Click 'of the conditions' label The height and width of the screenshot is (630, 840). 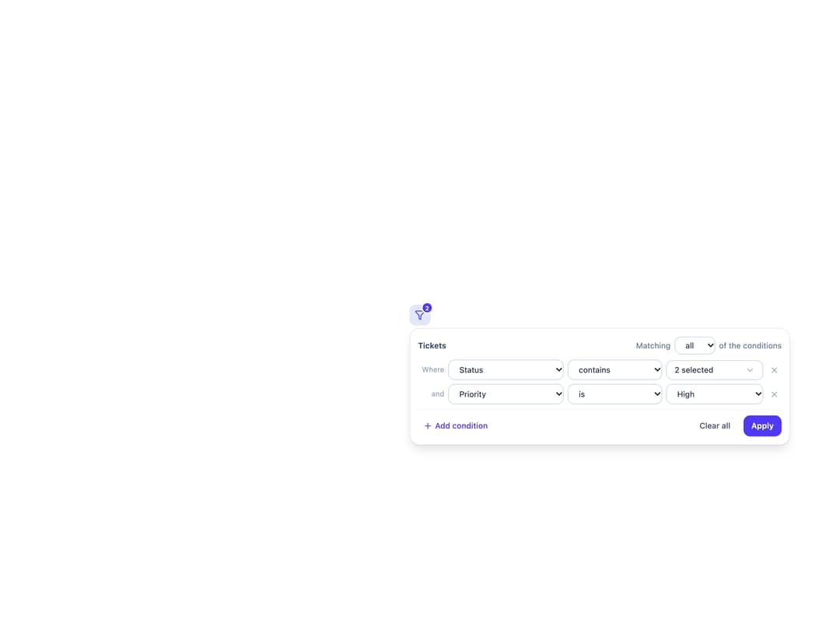click(x=750, y=345)
